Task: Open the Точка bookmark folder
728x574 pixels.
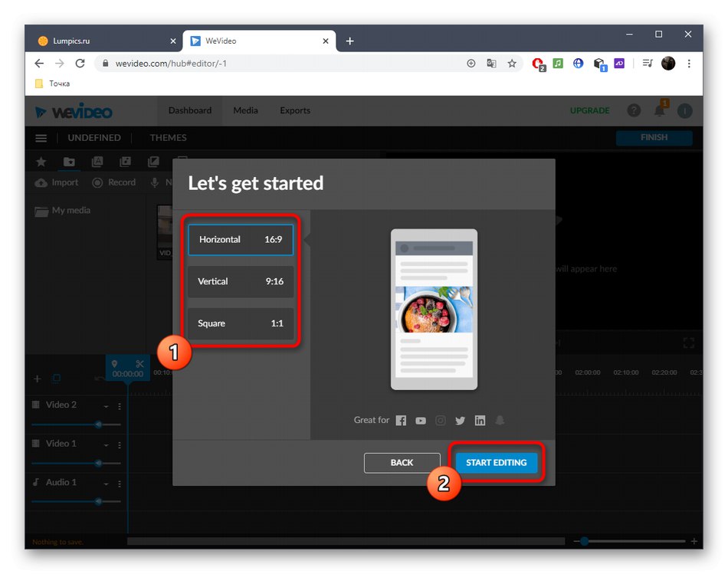Action: (53, 84)
